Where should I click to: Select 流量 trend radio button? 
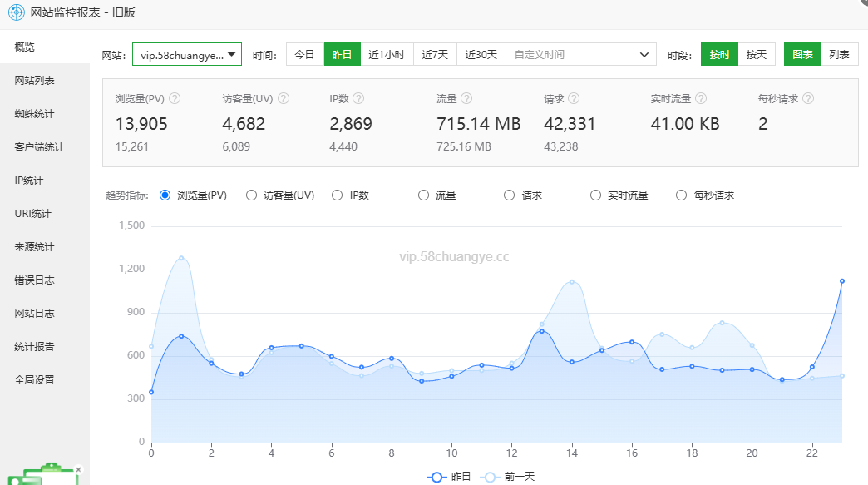coord(424,195)
